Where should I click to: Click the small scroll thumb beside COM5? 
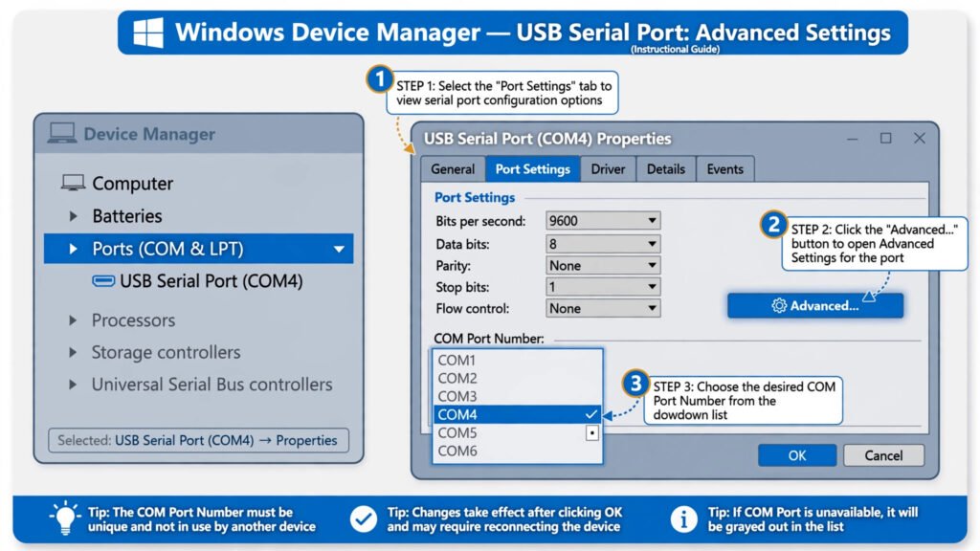(591, 432)
